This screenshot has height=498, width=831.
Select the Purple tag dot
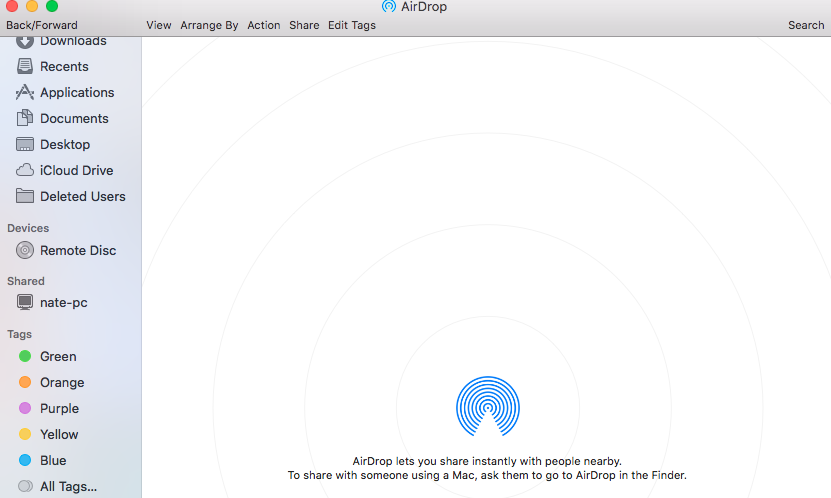pos(25,408)
